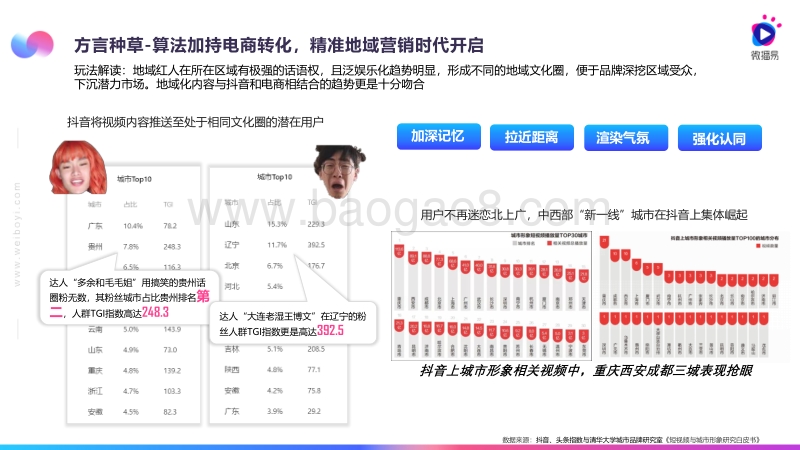800x450 pixels.
Task: Click the 103.3 TGI cell
Action: pos(172,391)
